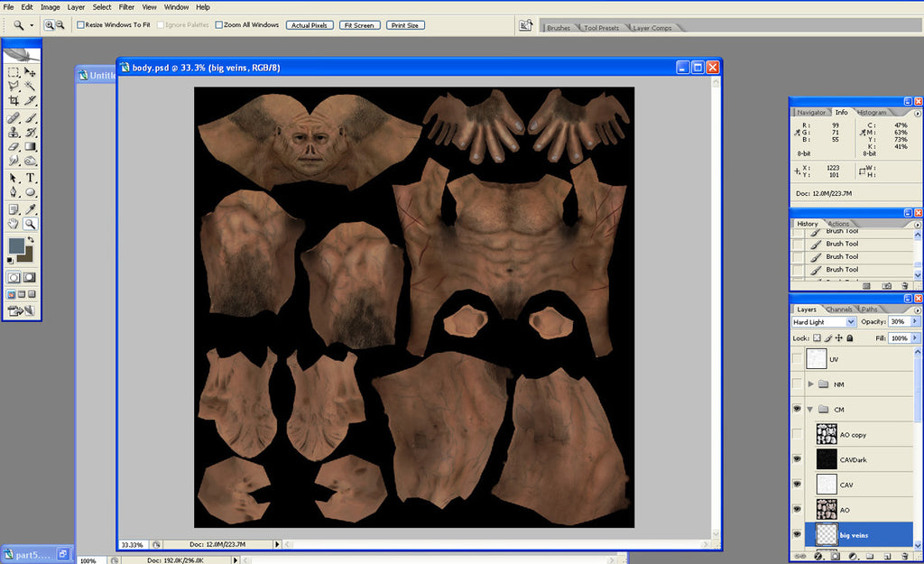Click the Actual Pixels button
The image size is (924, 564).
click(310, 25)
